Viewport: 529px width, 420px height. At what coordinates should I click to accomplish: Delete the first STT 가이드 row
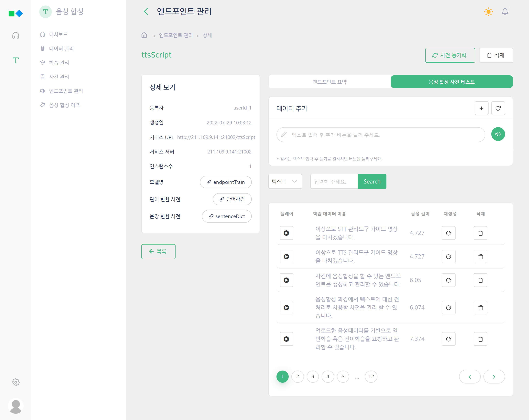tap(480, 233)
